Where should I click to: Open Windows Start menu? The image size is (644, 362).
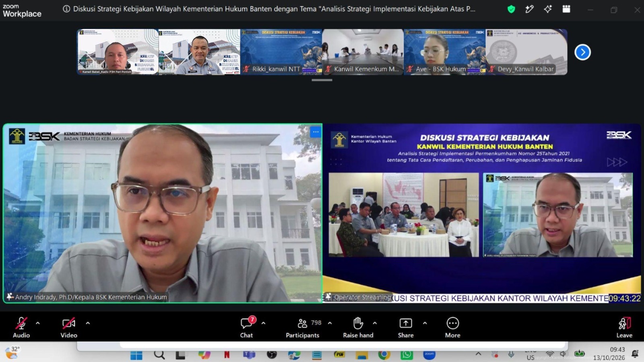coord(136,355)
